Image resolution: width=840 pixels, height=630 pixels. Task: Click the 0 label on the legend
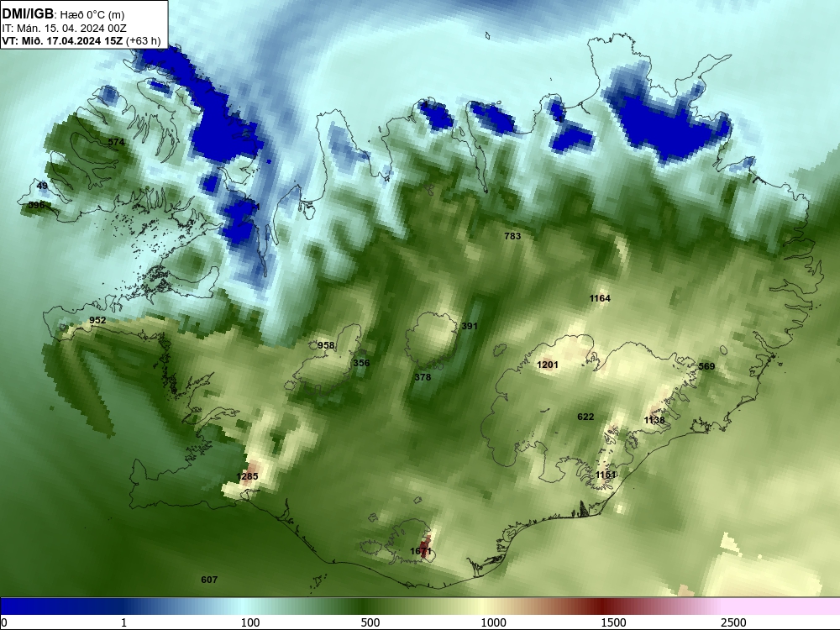(3, 622)
